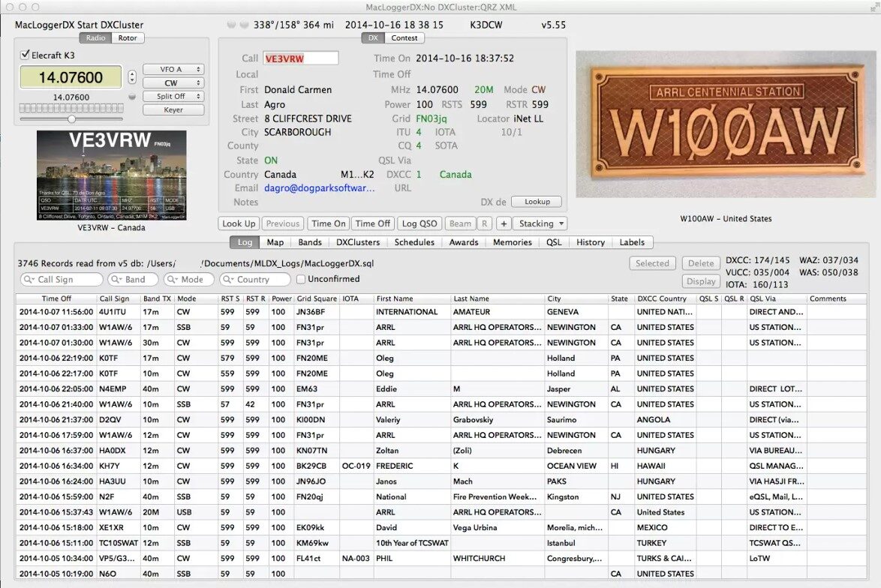
Task: Uncheck the Elecraft K3 checkbox
Action: pos(26,55)
